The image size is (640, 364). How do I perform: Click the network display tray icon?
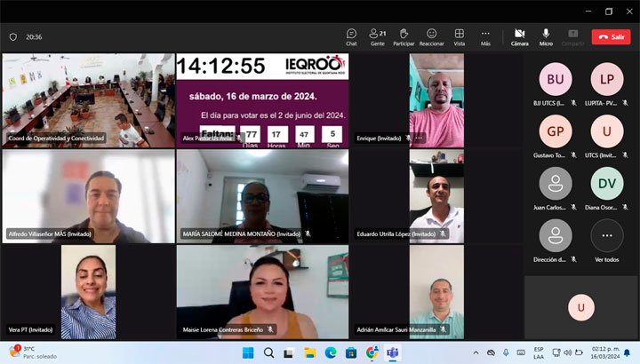click(x=556, y=352)
